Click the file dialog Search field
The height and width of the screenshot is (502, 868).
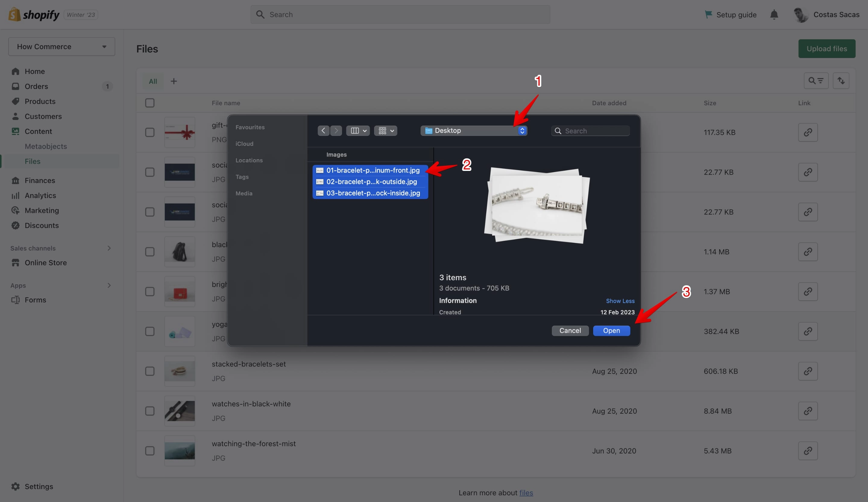pos(590,131)
